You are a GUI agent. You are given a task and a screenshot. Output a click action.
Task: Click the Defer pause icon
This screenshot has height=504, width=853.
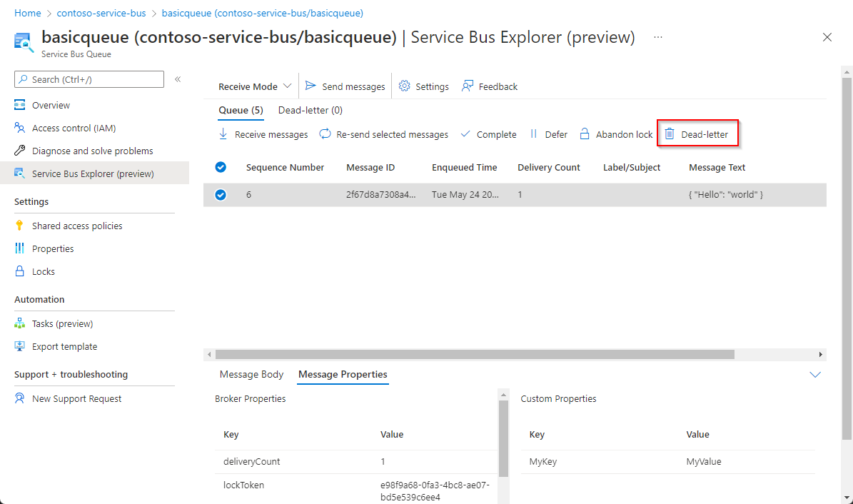point(534,134)
